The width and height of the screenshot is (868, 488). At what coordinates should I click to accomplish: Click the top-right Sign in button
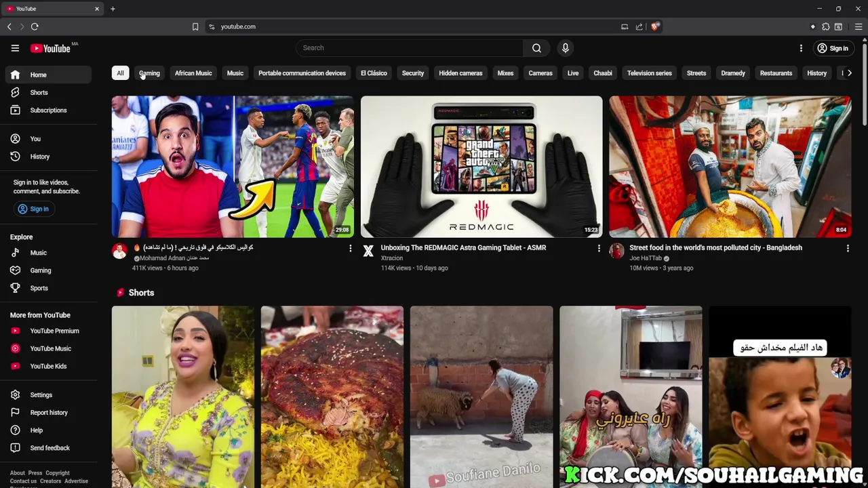[833, 48]
